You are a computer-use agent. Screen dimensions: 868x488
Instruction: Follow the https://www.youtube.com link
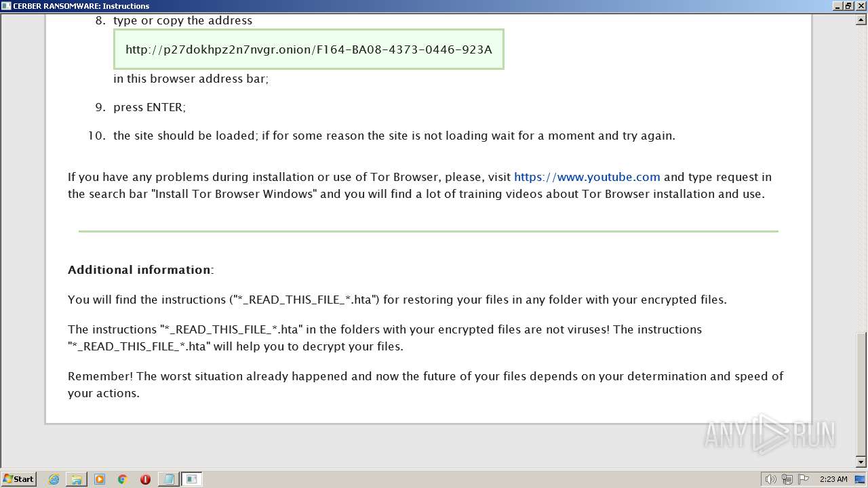(x=587, y=177)
